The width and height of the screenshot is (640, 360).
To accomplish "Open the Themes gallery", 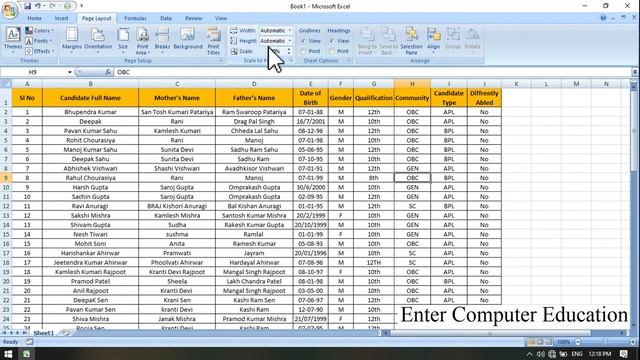I will coord(13,41).
